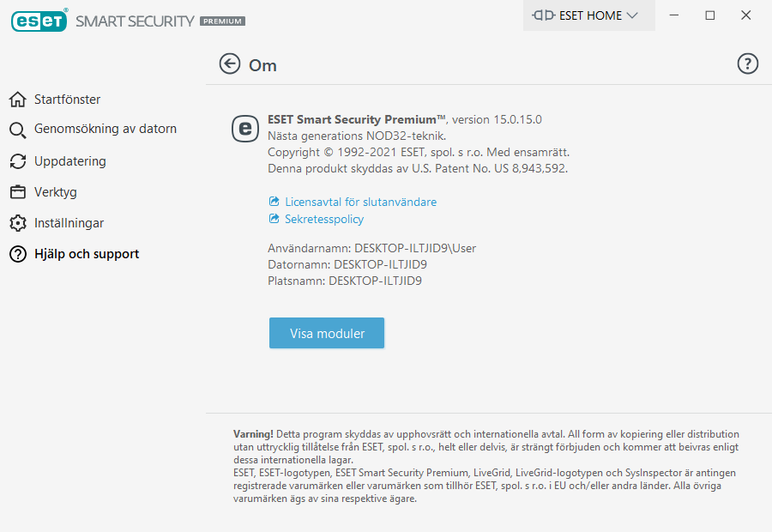Click the ESET 'e' product icon
Viewport: 772px width, 532px height.
click(x=245, y=129)
